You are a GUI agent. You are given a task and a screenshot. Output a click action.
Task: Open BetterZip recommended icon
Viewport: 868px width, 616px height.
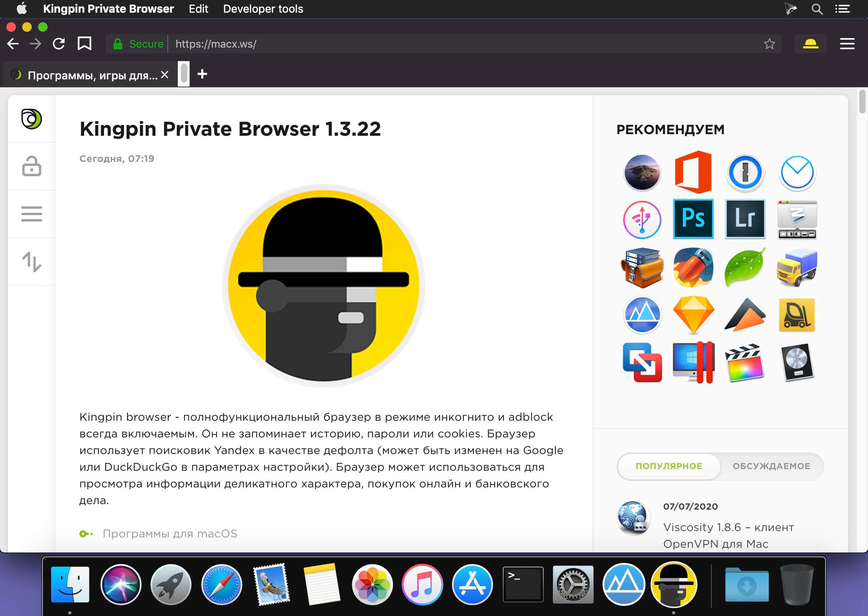click(642, 267)
